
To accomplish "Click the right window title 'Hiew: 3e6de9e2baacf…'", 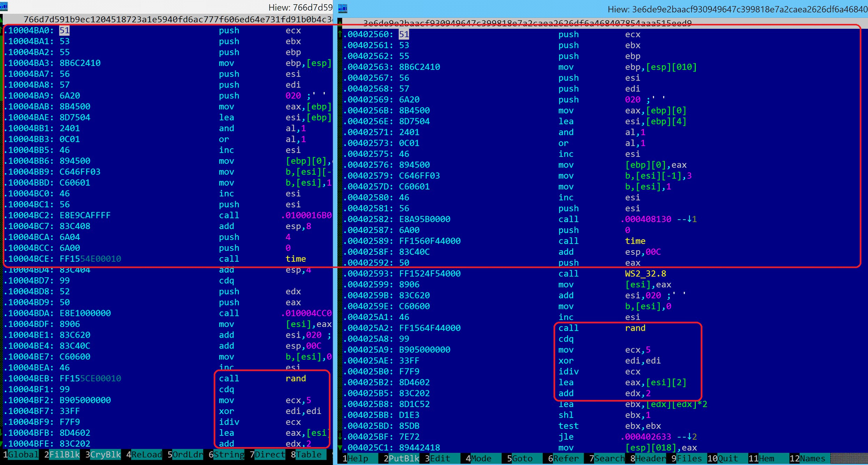I will (x=738, y=9).
